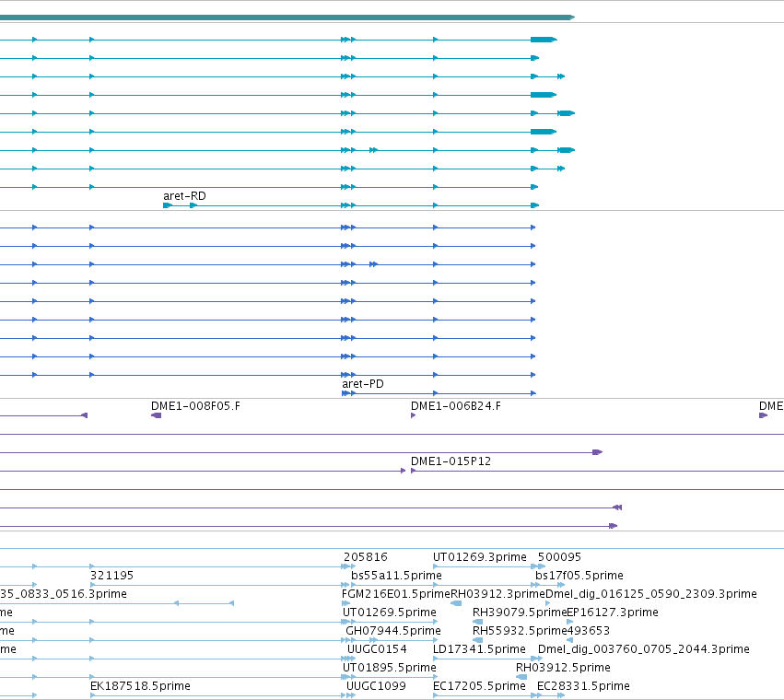Click the light-blue block below RH03912.5prime label
This screenshot has width=784, height=700.
(x=521, y=678)
